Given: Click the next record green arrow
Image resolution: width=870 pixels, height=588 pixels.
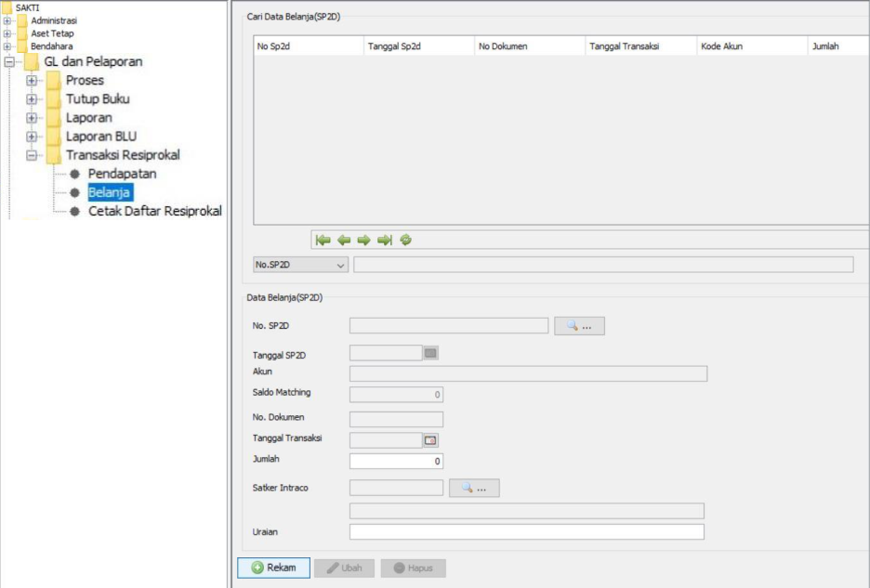Looking at the screenshot, I should coord(364,240).
